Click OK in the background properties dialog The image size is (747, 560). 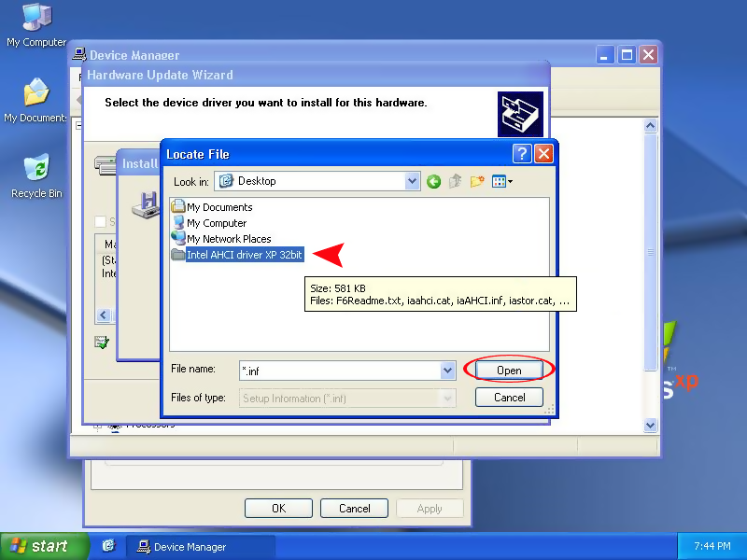pyautogui.click(x=278, y=508)
